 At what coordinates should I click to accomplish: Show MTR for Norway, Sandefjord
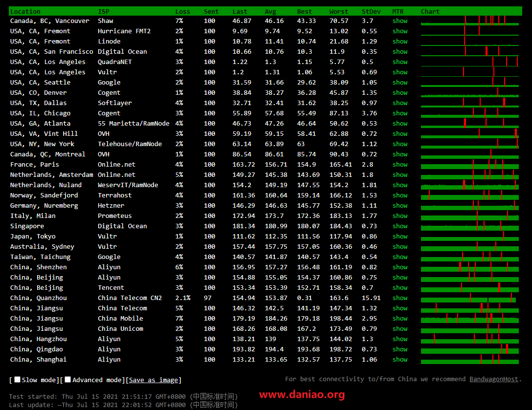pos(399,195)
